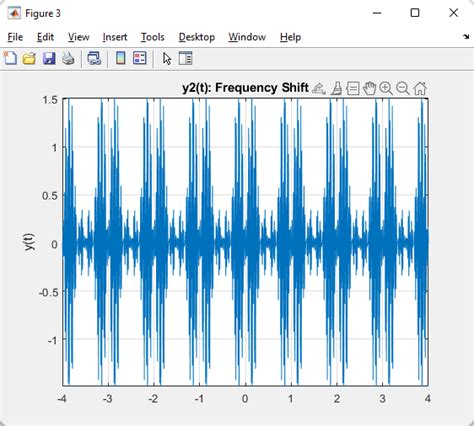The height and width of the screenshot is (426, 474).
Task: Insert a legend from the toolbar
Action: pyautogui.click(x=140, y=58)
